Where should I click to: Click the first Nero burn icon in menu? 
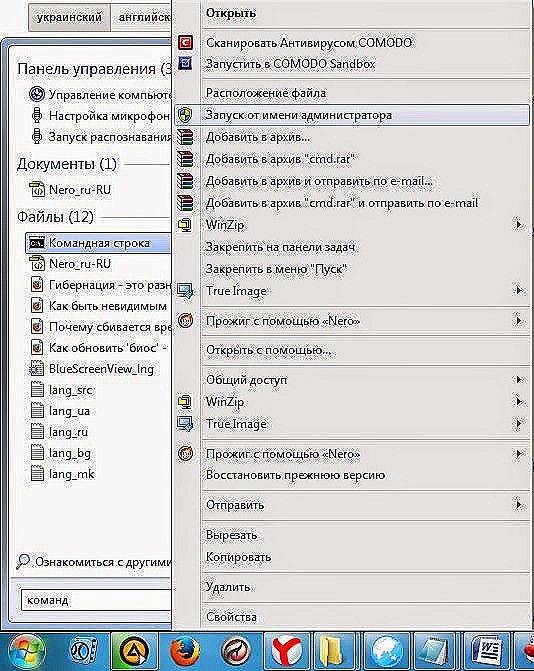point(185,321)
